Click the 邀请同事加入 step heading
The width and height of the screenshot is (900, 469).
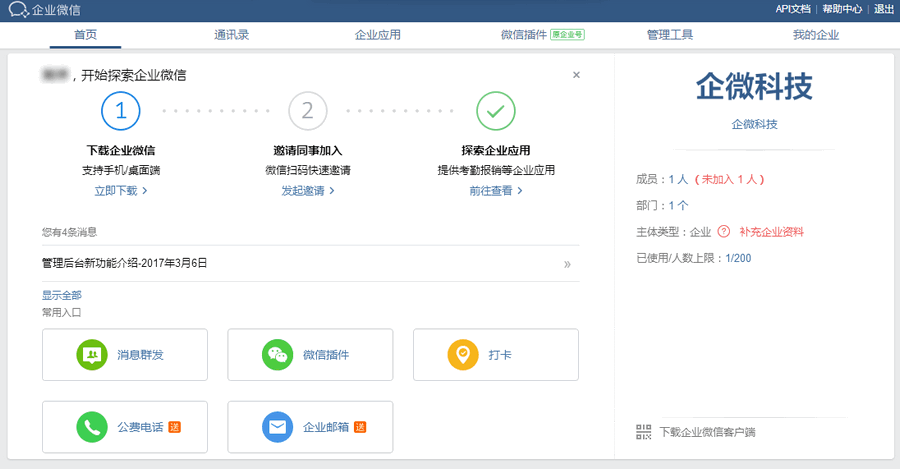(x=308, y=150)
